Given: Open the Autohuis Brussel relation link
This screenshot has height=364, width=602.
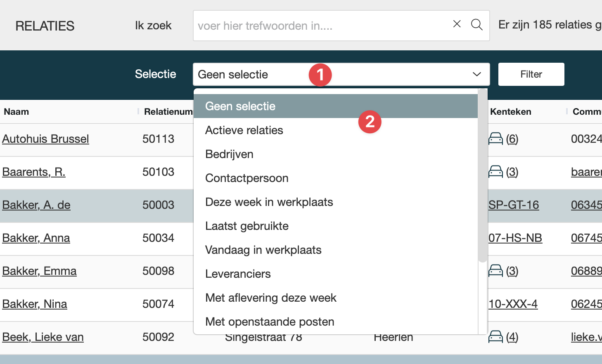Looking at the screenshot, I should [x=45, y=139].
